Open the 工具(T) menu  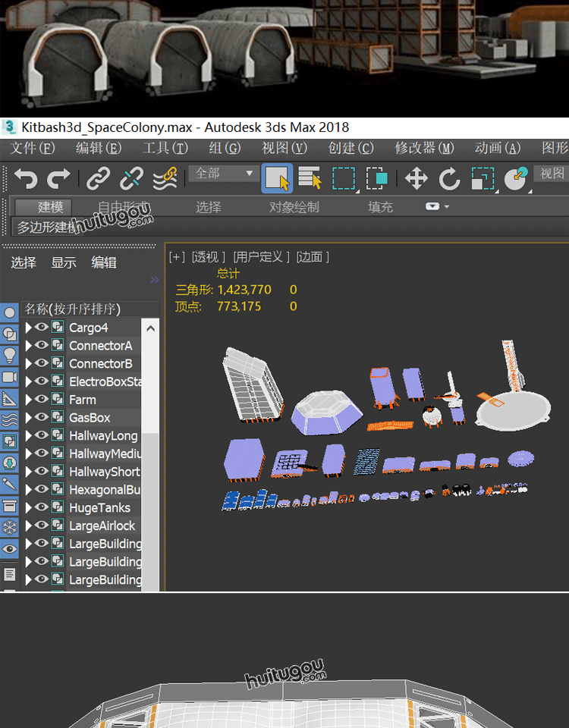[165, 148]
